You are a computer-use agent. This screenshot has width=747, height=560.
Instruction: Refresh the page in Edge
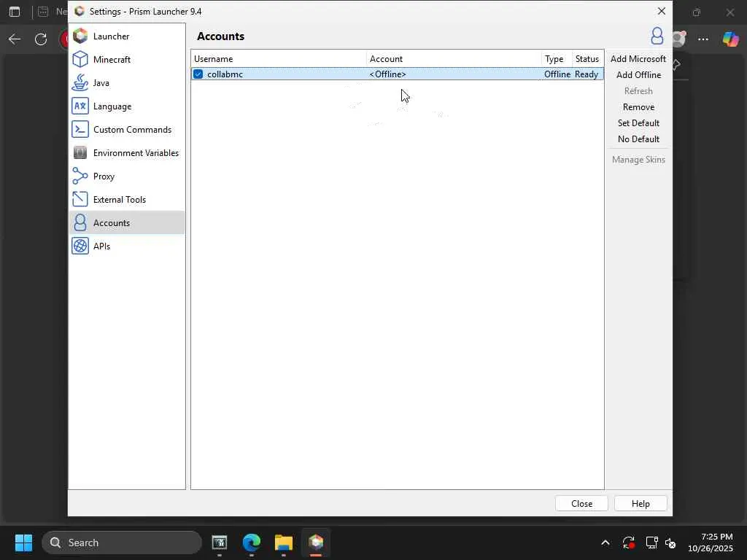(41, 39)
